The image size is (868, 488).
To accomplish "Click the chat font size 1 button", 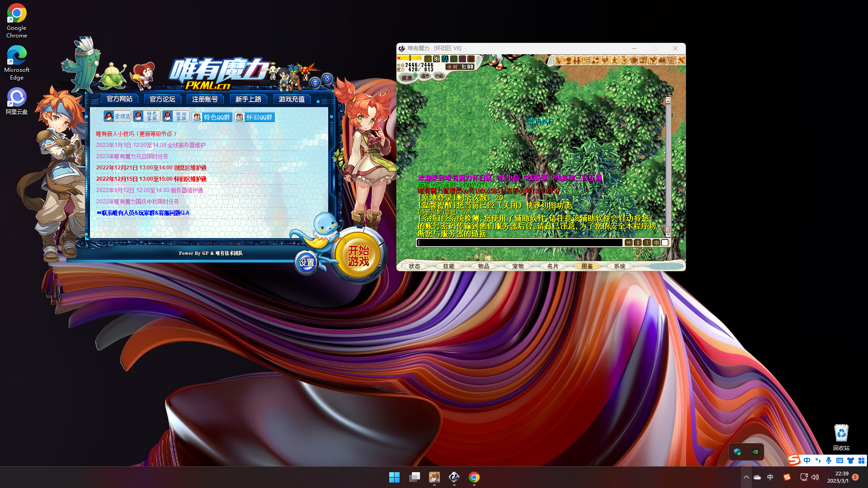I will pos(647,243).
